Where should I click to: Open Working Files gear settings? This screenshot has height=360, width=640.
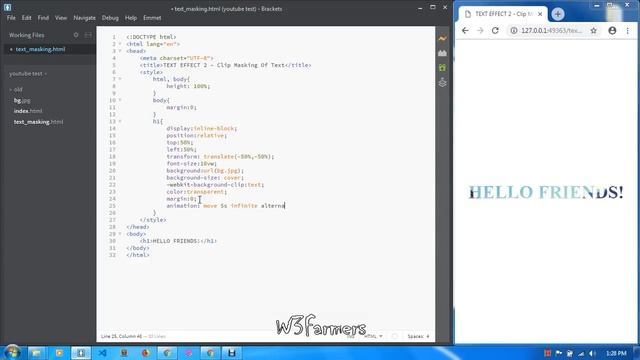pos(76,35)
